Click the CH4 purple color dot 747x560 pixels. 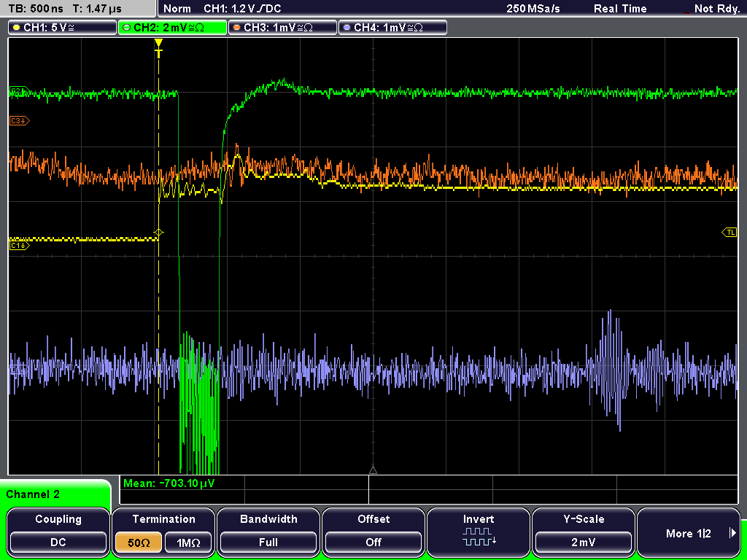coord(347,28)
